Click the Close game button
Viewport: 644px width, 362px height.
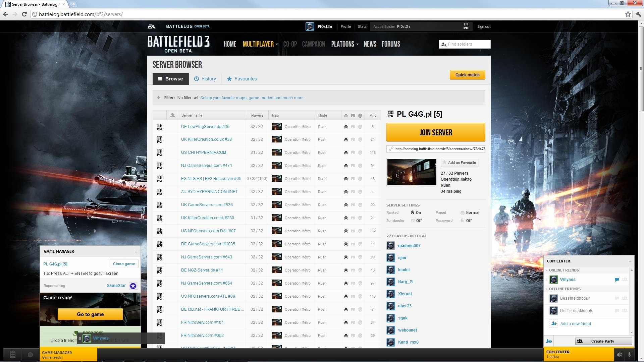[x=124, y=264]
